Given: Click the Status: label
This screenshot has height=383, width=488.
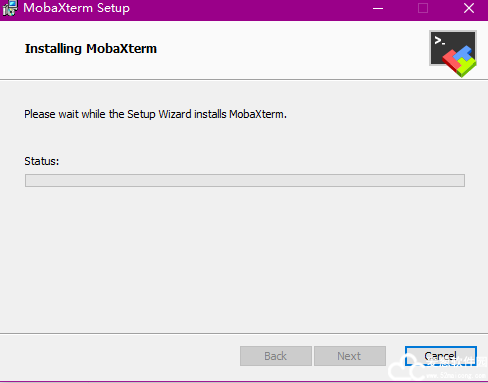Looking at the screenshot, I should [42, 161].
